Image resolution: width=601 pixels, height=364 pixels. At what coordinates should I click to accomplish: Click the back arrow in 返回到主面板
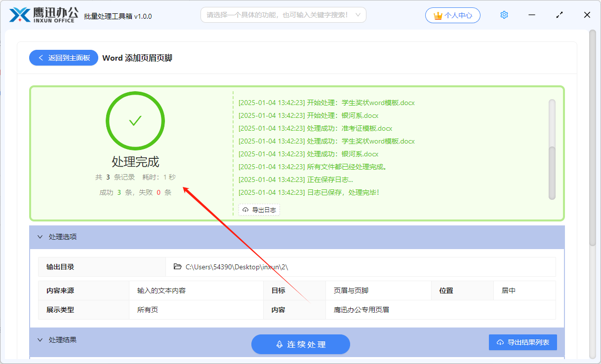41,58
